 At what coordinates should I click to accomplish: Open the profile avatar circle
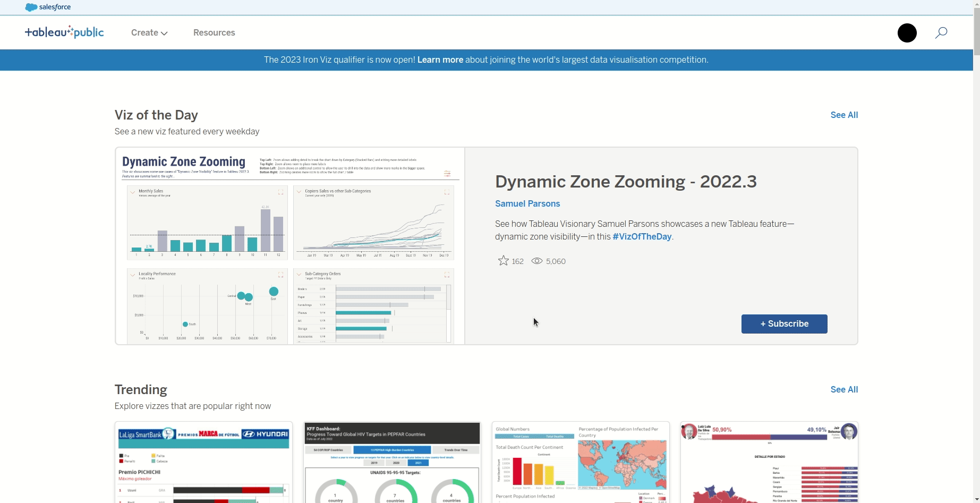pyautogui.click(x=907, y=33)
